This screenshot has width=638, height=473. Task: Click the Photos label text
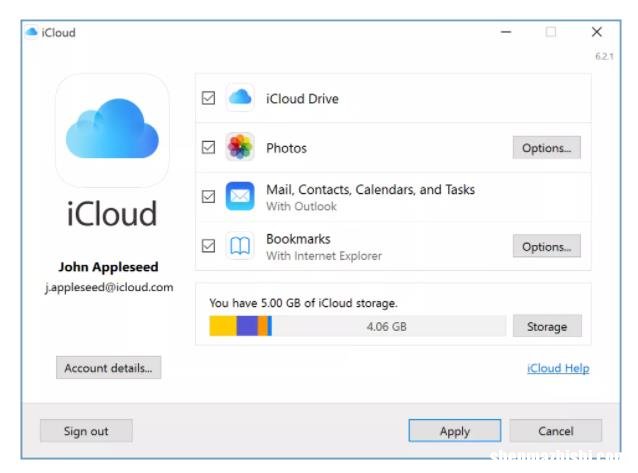[x=286, y=148]
